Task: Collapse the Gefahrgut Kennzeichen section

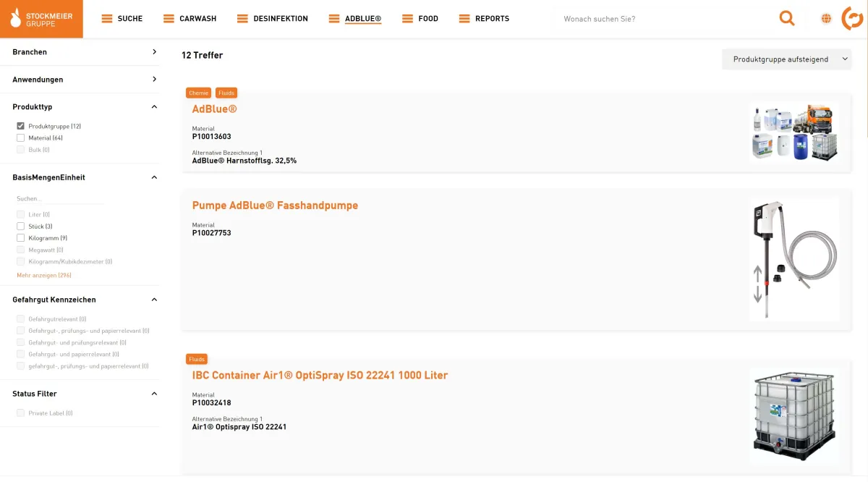Action: [x=154, y=300]
